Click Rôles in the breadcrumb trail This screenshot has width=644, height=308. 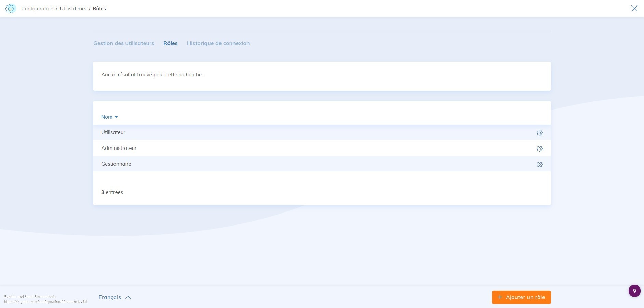[99, 9]
